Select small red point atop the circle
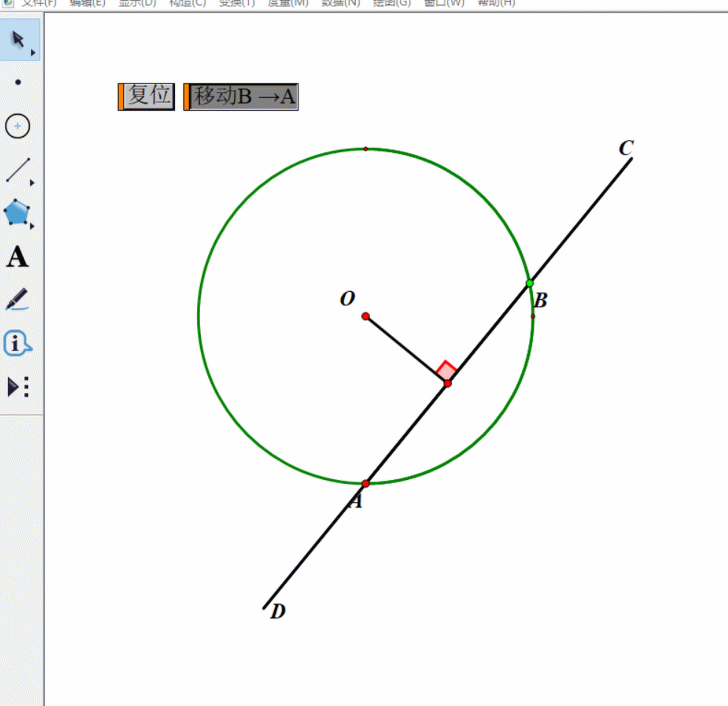 pyautogui.click(x=366, y=149)
